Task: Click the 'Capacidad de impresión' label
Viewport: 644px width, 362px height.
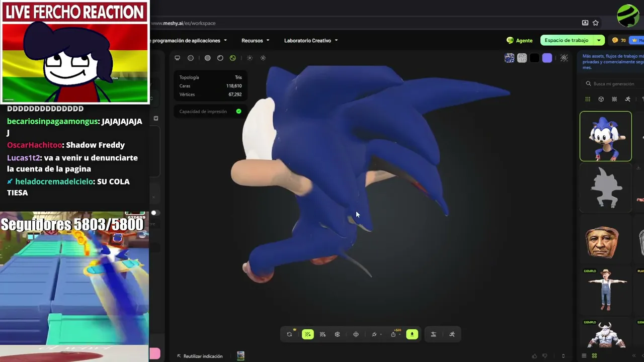Action: pos(203,111)
